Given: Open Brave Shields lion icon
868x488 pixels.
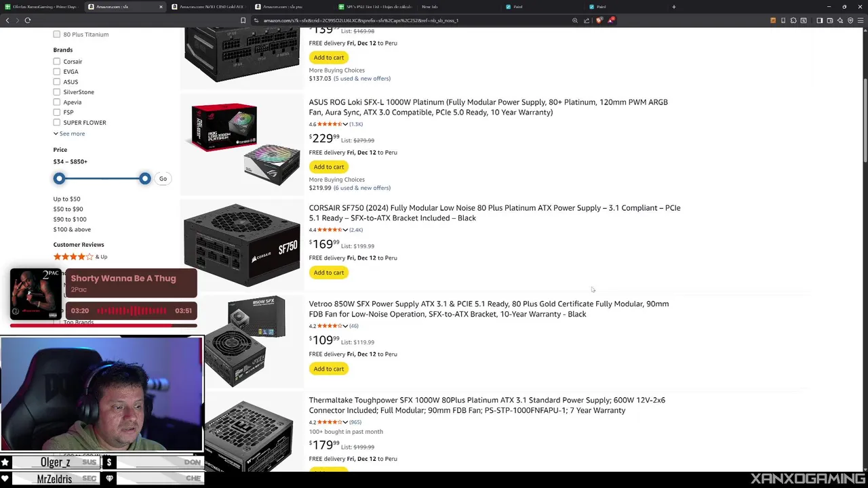Looking at the screenshot, I should coord(599,20).
